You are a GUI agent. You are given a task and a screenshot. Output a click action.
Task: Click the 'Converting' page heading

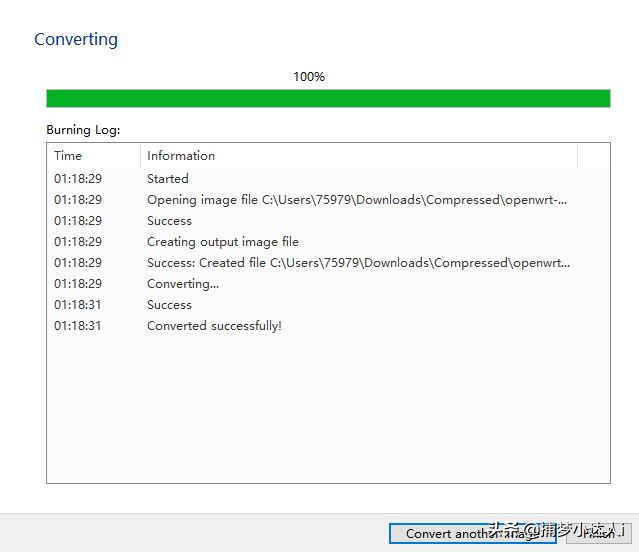click(x=76, y=40)
